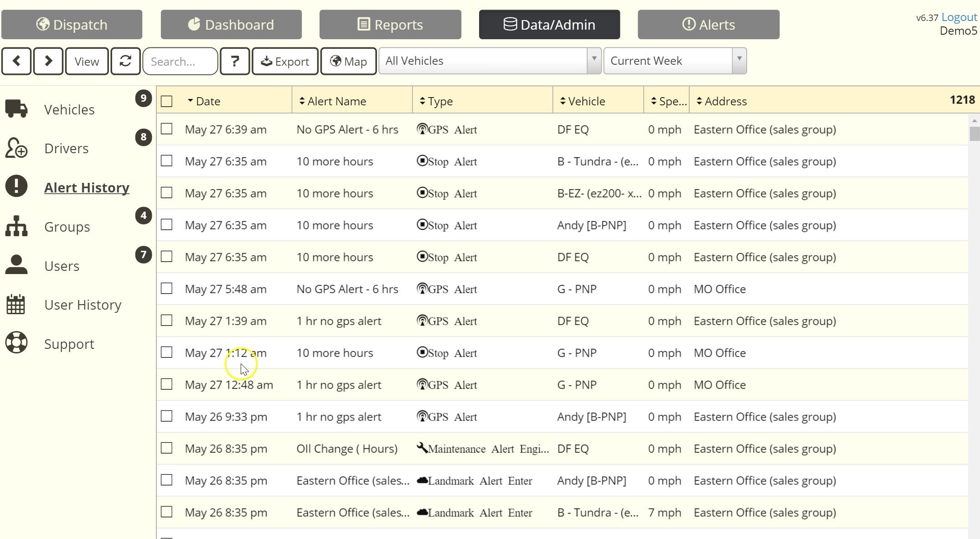
Task: Open Support via the lifebuoy icon
Action: (16, 343)
